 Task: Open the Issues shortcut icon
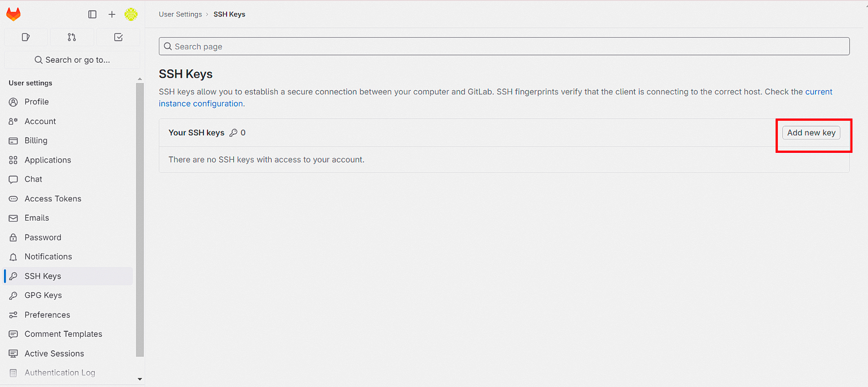click(x=25, y=37)
